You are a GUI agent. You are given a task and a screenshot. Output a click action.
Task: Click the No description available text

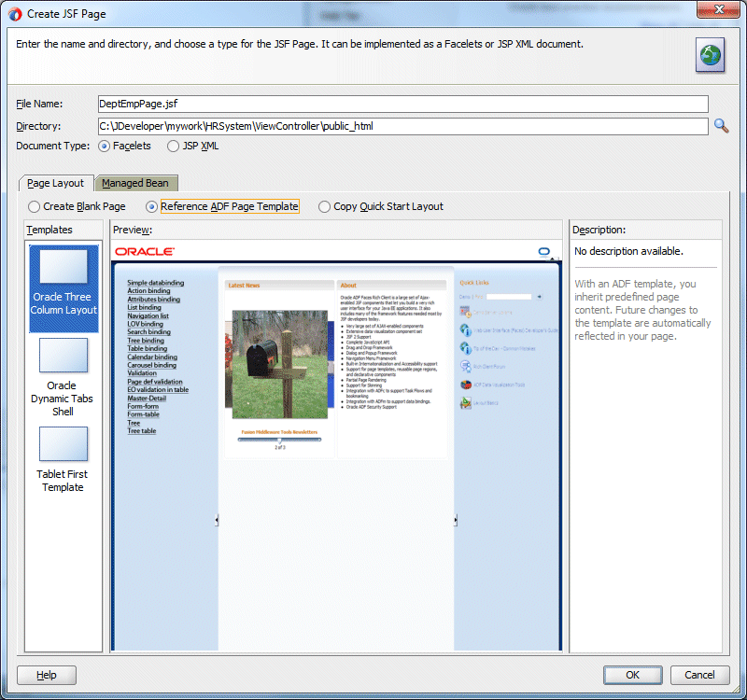coord(628,251)
